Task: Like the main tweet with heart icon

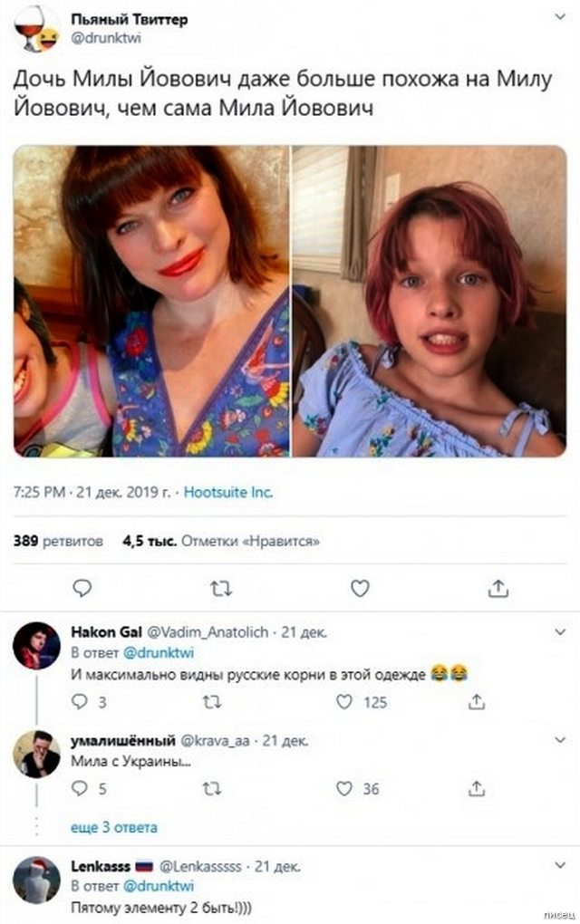Action: 360,588
